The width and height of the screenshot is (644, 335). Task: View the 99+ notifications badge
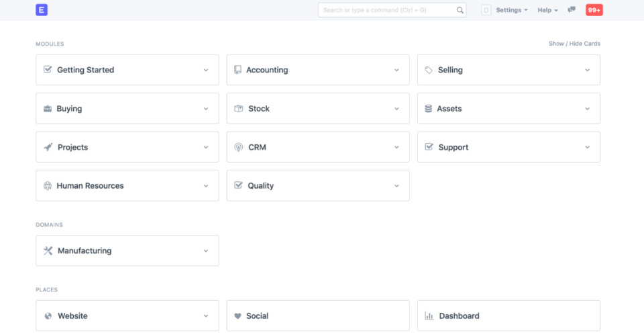pyautogui.click(x=594, y=10)
